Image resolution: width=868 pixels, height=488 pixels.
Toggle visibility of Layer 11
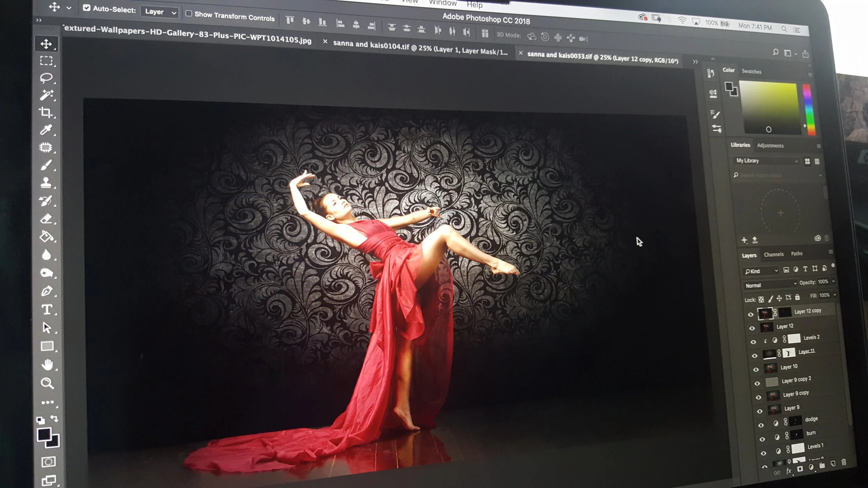754,356
